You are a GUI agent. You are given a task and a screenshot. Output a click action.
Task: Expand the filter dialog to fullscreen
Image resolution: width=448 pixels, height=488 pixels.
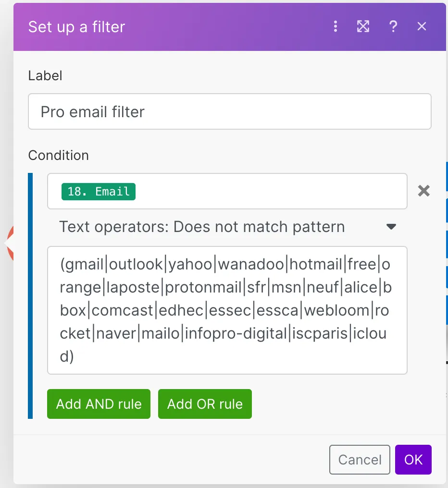click(x=363, y=26)
